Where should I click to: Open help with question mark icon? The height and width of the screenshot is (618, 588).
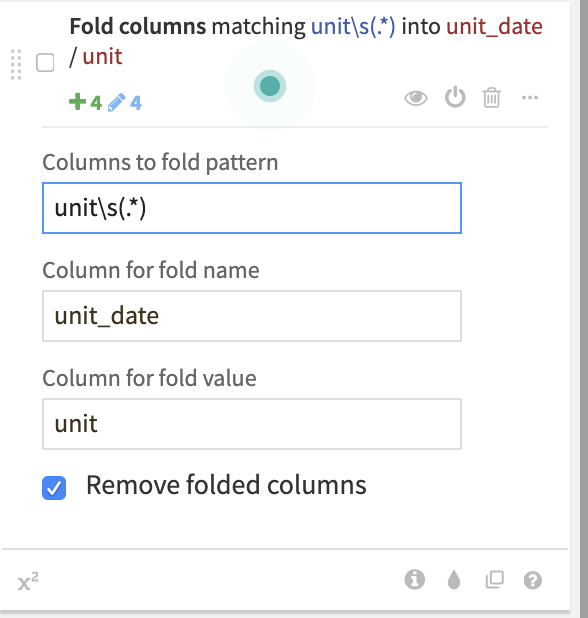point(533,580)
